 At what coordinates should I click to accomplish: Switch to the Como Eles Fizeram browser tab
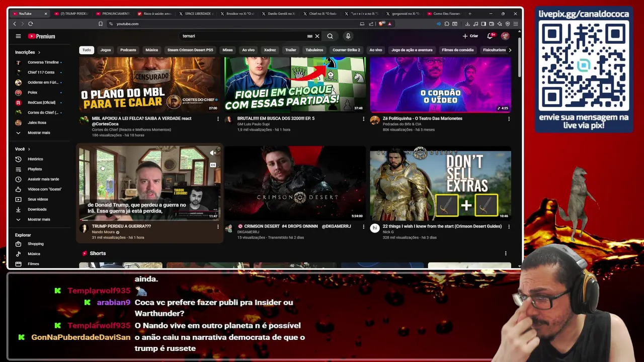pyautogui.click(x=444, y=14)
